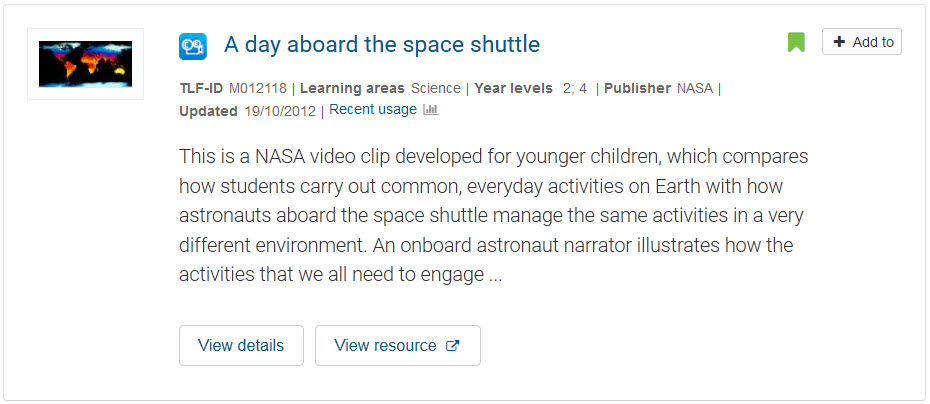This screenshot has width=930, height=404.
Task: Click the blue video resource type icon
Action: [193, 46]
